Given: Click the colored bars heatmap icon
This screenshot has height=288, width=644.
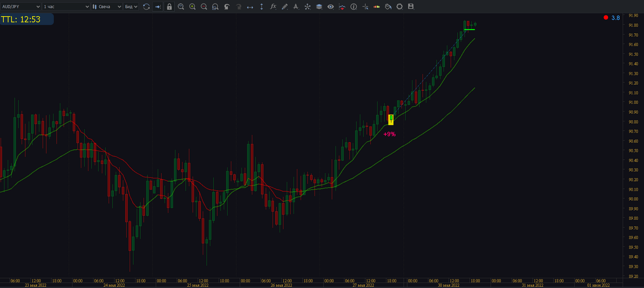Looking at the screenshot, I should (x=377, y=6).
